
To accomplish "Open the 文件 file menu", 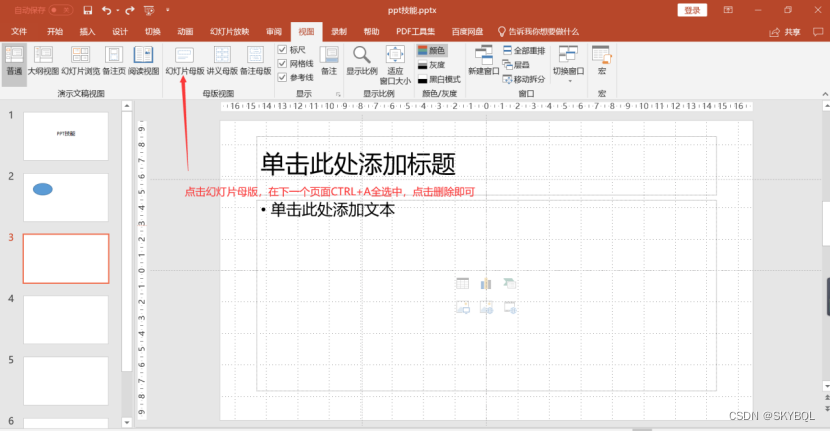I will (19, 32).
